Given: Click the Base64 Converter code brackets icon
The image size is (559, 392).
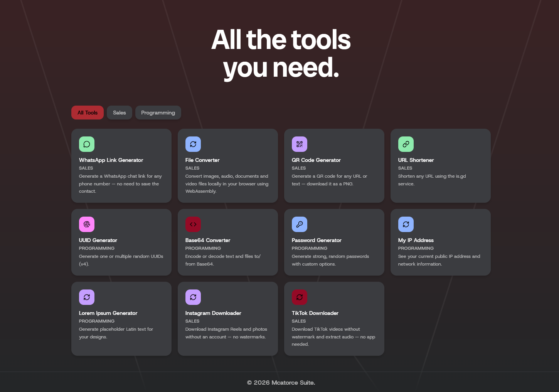Looking at the screenshot, I should coord(193,224).
